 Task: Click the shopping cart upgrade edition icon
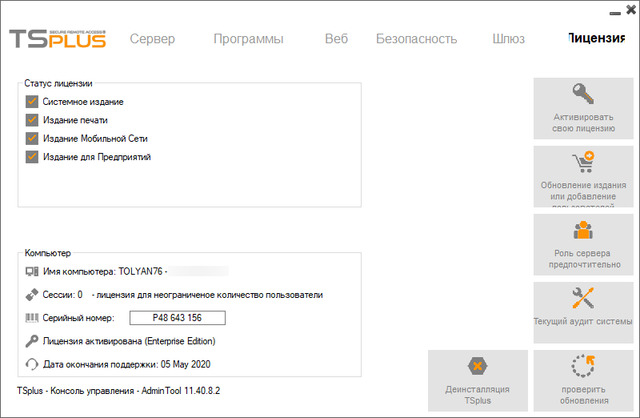tap(583, 163)
